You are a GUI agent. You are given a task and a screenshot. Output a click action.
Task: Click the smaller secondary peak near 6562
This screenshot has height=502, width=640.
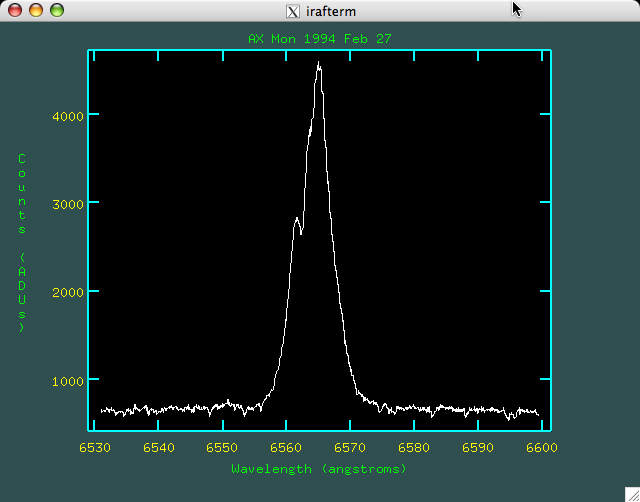point(297,220)
